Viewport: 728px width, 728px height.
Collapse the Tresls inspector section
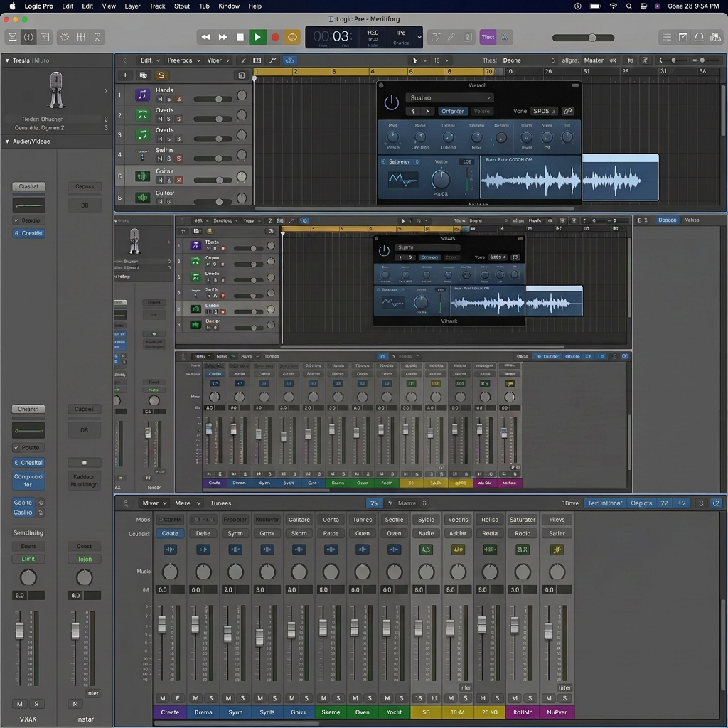coord(7,60)
